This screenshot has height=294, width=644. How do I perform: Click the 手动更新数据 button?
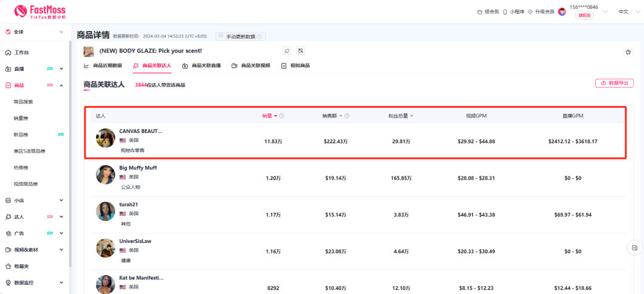click(x=241, y=36)
